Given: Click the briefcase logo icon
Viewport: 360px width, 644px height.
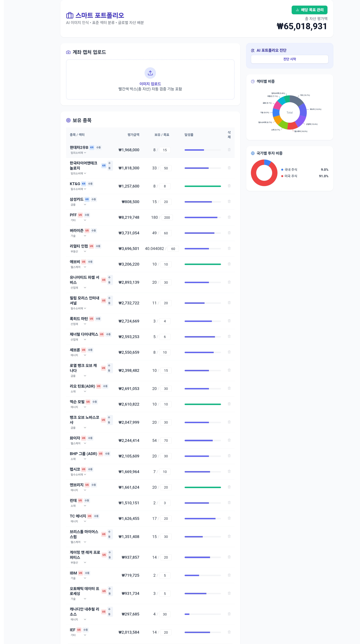Looking at the screenshot, I should [x=70, y=15].
